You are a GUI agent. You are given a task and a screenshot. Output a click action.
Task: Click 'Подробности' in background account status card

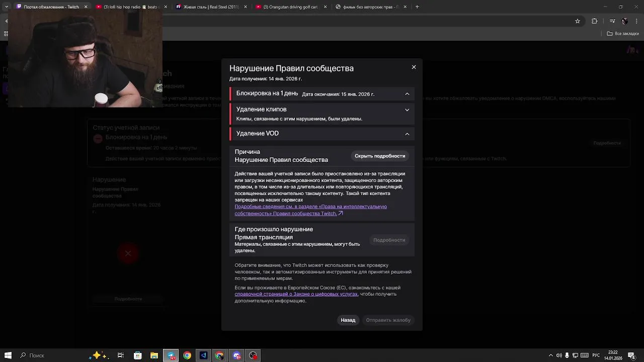pos(607,143)
